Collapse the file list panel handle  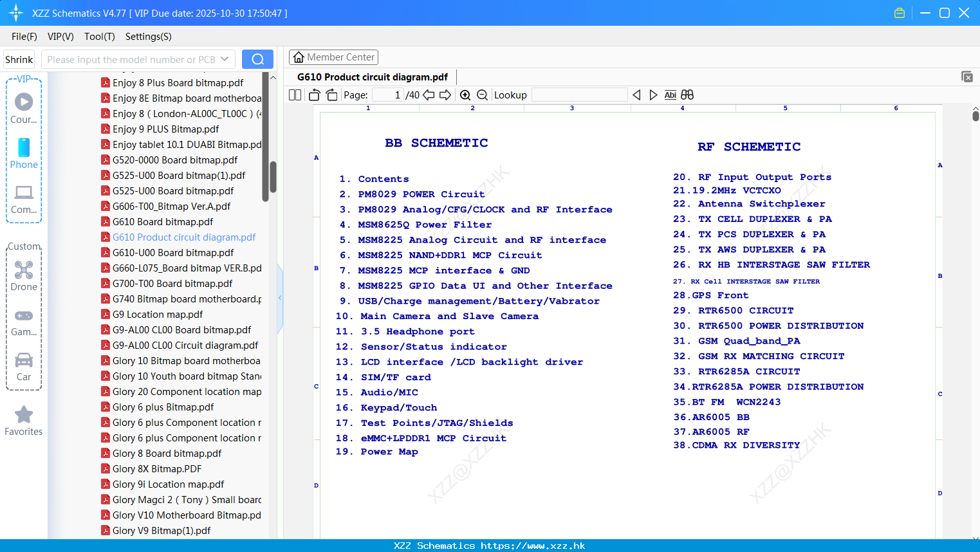[x=280, y=298]
